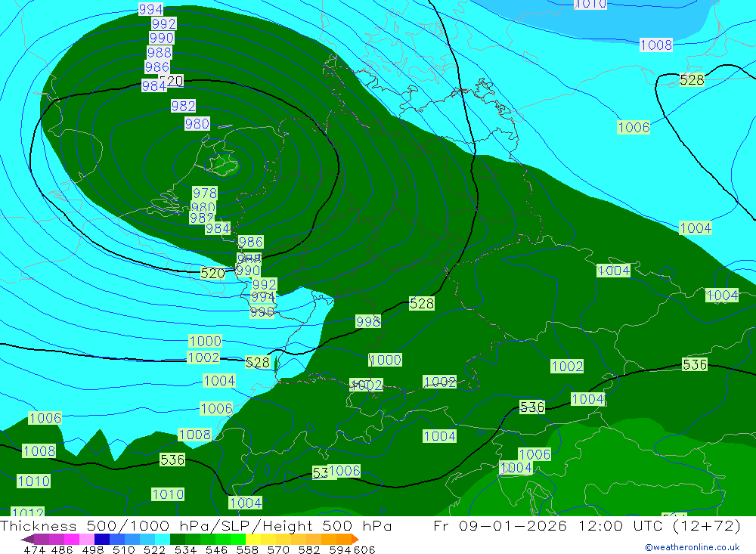This screenshot has width=756, height=554.
Task: Click the orange arrow end of legend
Action: click(x=355, y=539)
